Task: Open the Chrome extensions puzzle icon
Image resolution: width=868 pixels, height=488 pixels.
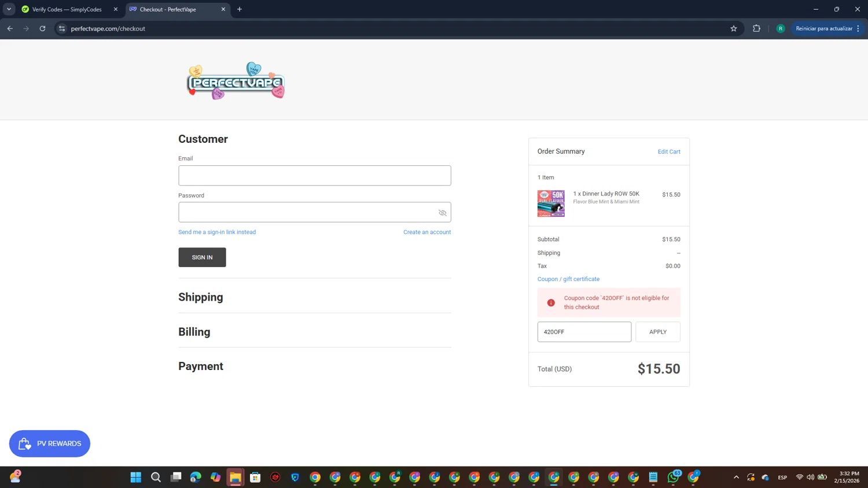Action: click(x=756, y=28)
